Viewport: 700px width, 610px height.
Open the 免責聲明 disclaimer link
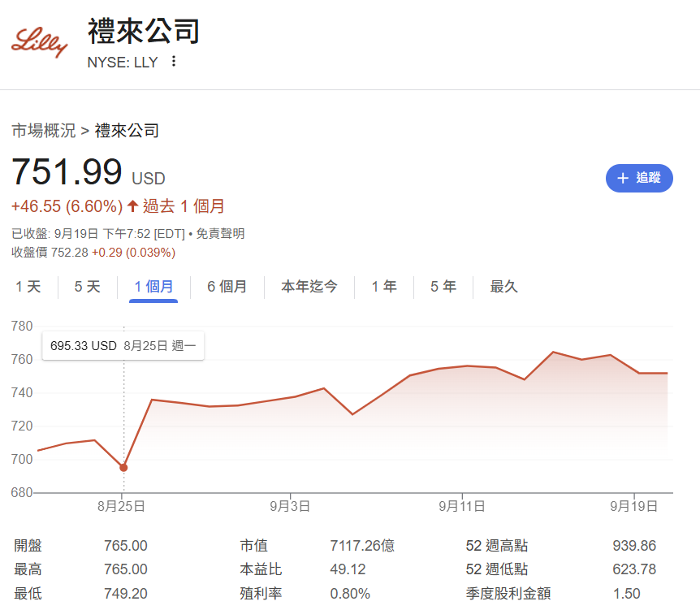tap(220, 234)
